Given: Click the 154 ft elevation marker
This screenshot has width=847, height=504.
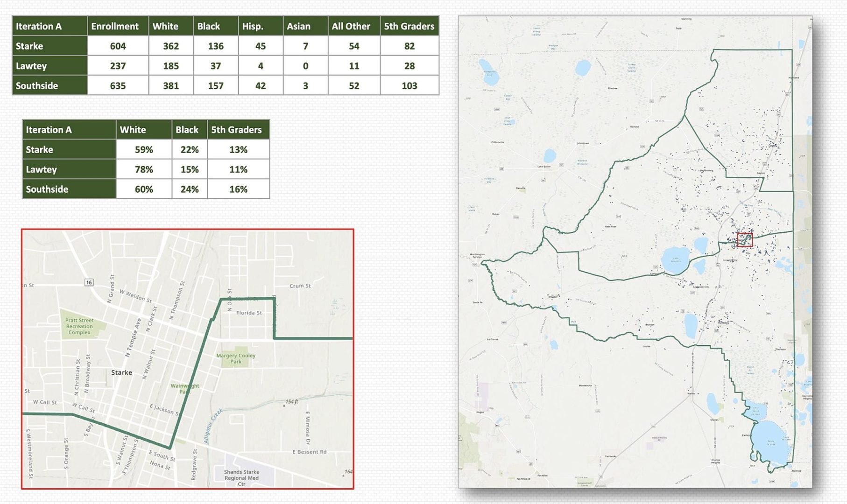Looking at the screenshot, I should 291,402.
